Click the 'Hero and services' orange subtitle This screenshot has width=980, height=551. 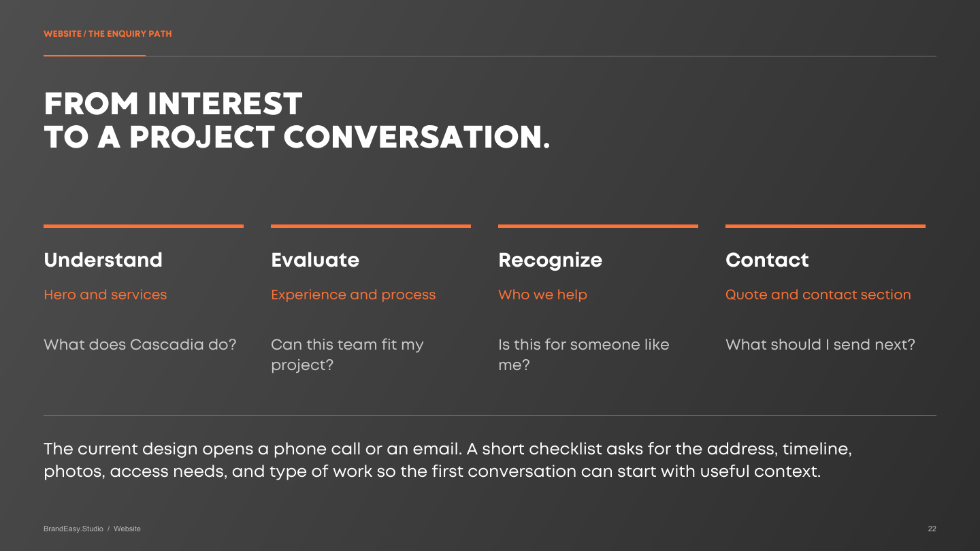click(x=105, y=295)
